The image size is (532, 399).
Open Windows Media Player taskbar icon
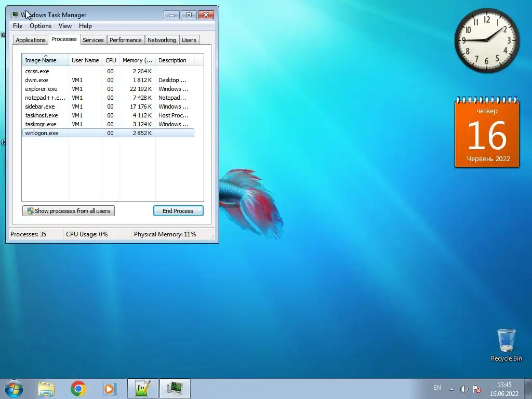click(110, 389)
